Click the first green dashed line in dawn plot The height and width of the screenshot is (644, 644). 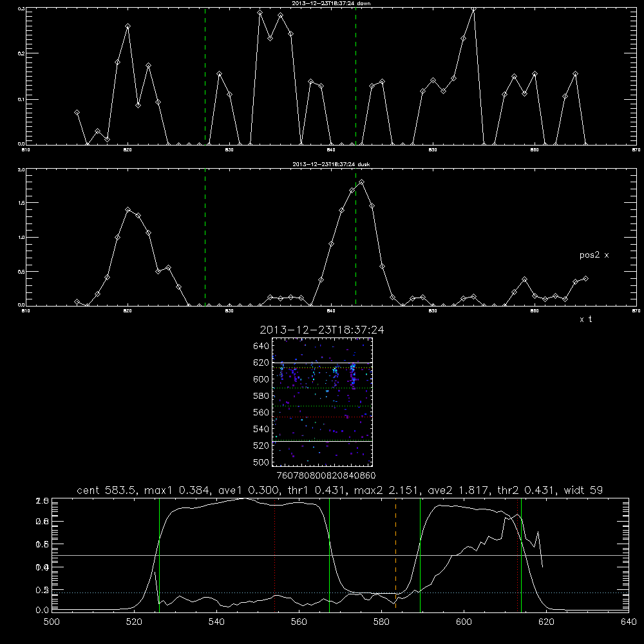coord(205,77)
